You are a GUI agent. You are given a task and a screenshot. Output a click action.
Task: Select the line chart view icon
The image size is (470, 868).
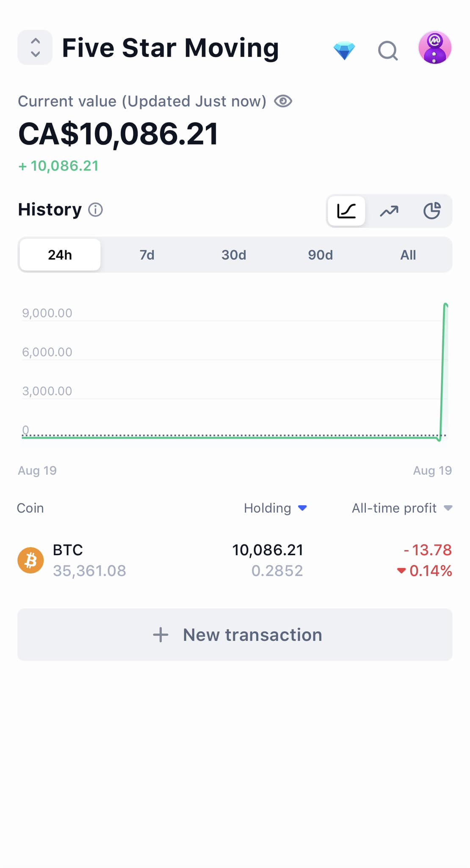[346, 211]
